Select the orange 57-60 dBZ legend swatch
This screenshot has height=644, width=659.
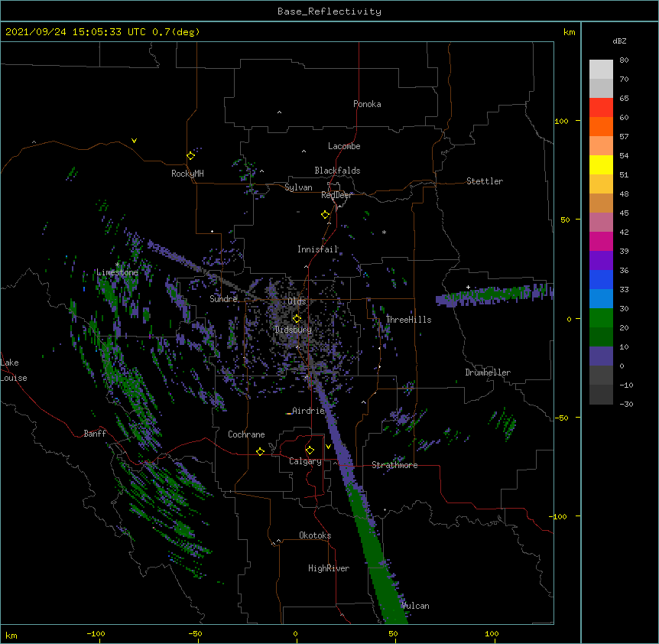[x=601, y=127]
